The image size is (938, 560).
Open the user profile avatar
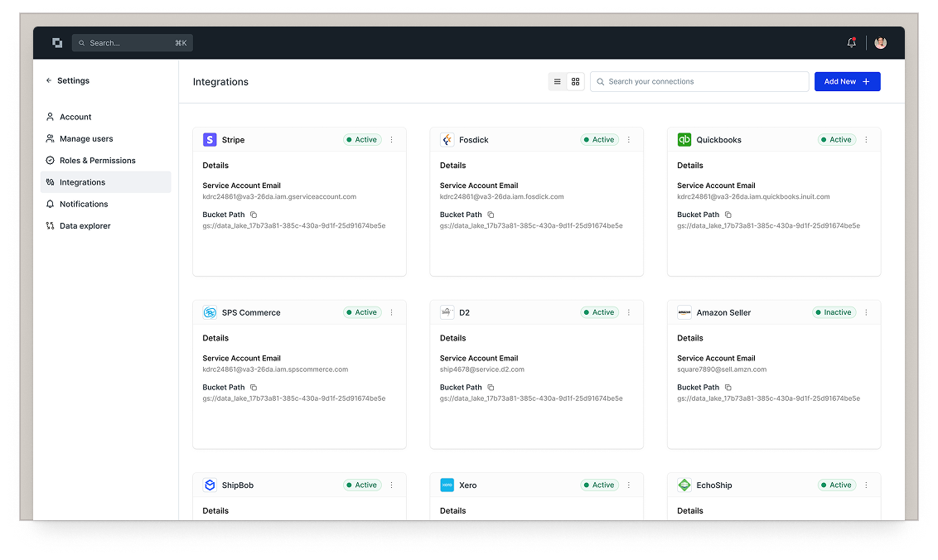[x=880, y=43]
